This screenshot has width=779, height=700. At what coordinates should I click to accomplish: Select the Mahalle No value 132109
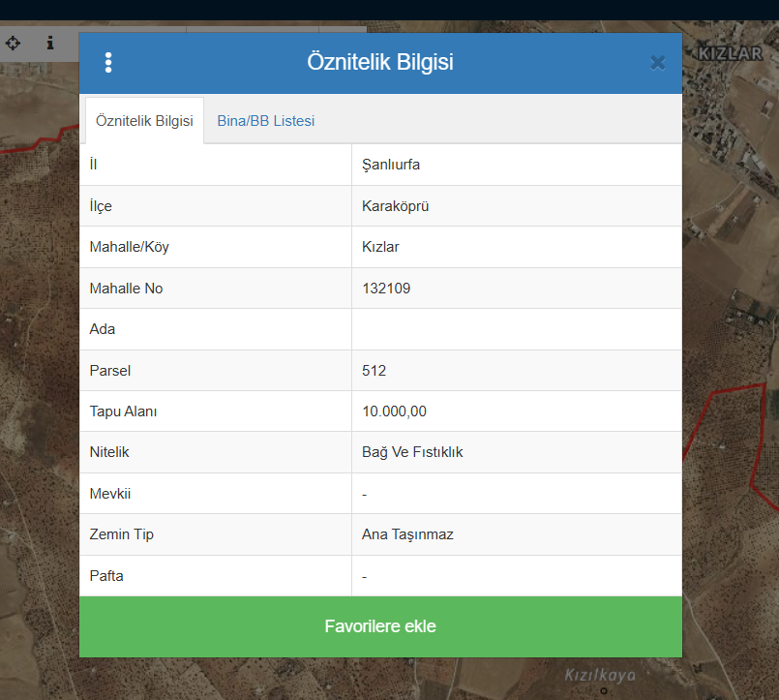click(386, 289)
